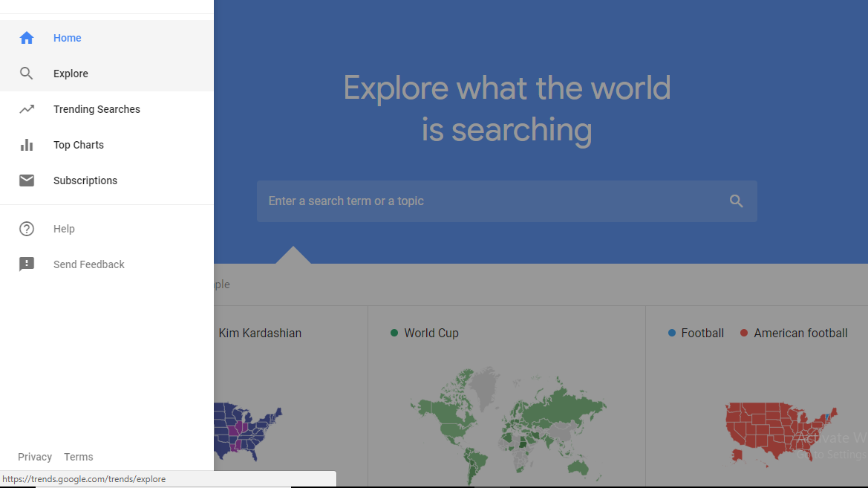868x488 pixels.
Task: Click the Send Feedback speech bubble icon
Action: click(27, 264)
